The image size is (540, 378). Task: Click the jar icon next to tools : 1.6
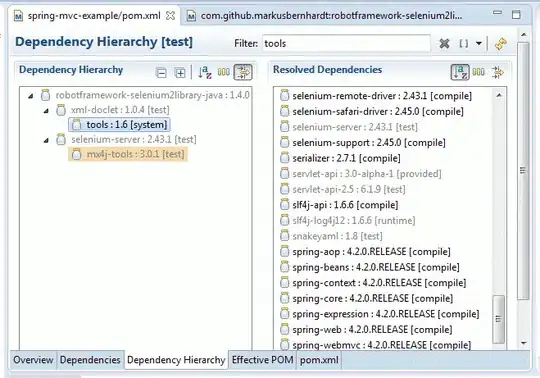77,125
